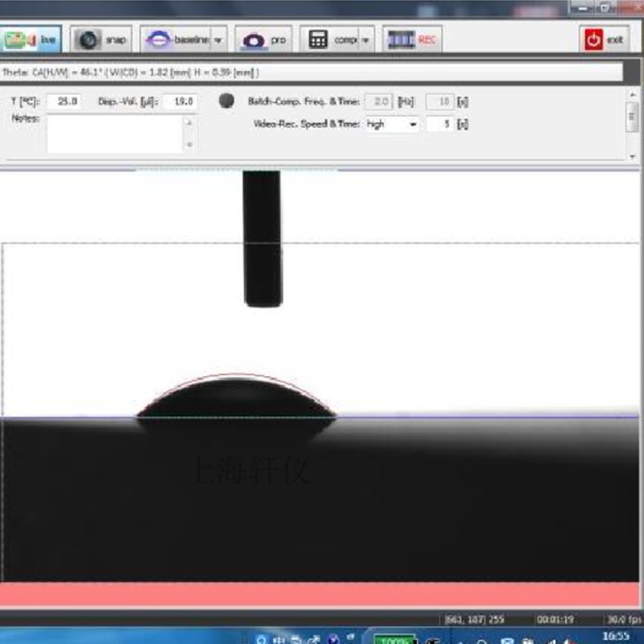Click the pro drop profile button
644x644 pixels.
pos(265,39)
